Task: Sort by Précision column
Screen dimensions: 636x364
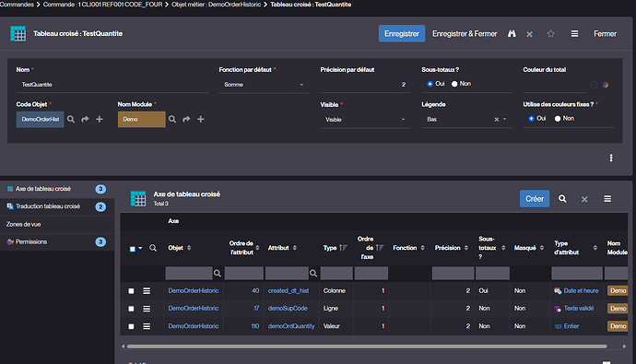Action: pos(466,248)
